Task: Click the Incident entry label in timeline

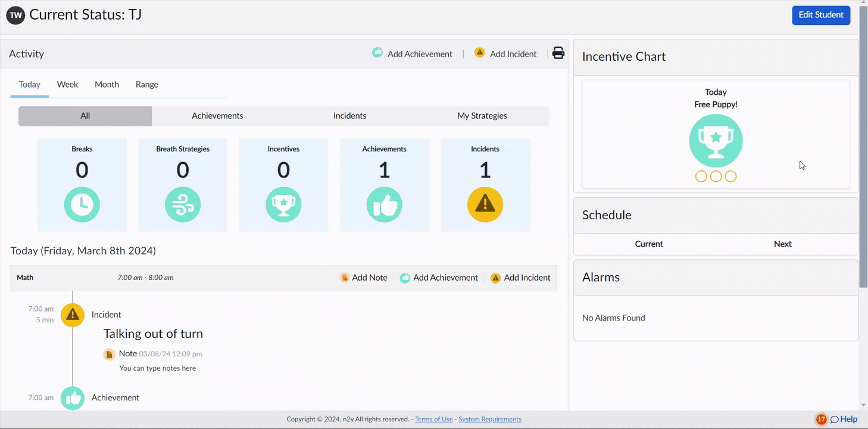Action: (x=106, y=315)
